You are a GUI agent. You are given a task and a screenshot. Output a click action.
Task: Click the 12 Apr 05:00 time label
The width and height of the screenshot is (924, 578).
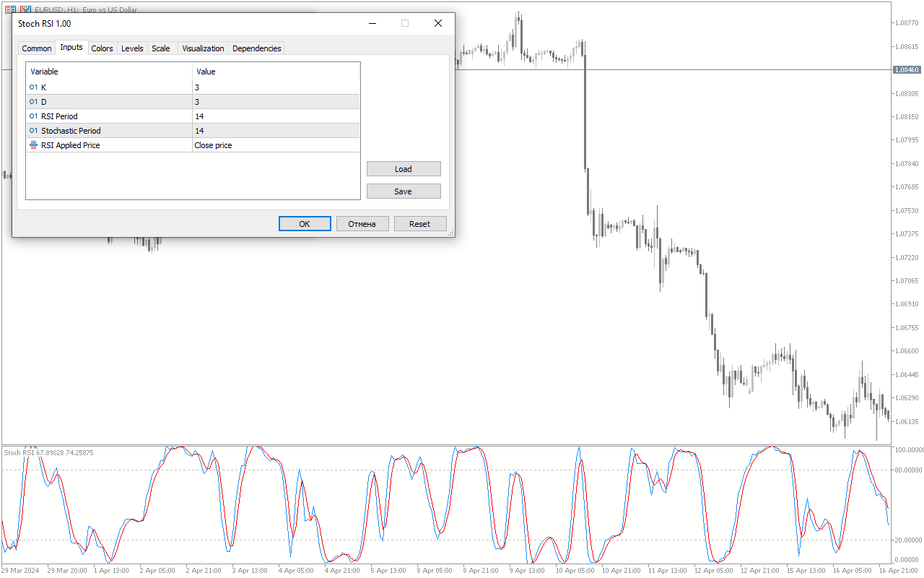(x=713, y=571)
